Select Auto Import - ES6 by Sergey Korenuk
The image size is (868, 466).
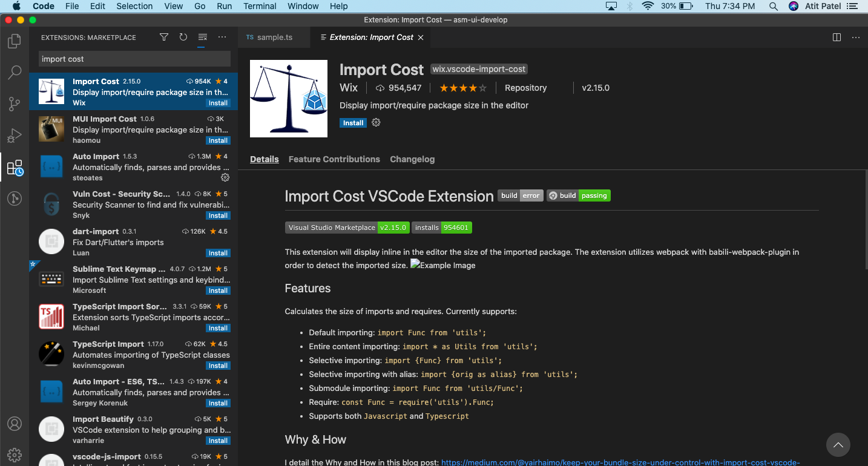133,392
